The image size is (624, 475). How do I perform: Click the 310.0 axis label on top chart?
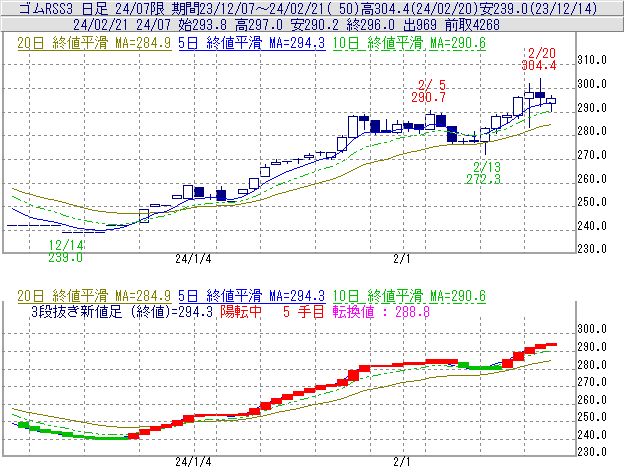pyautogui.click(x=592, y=60)
